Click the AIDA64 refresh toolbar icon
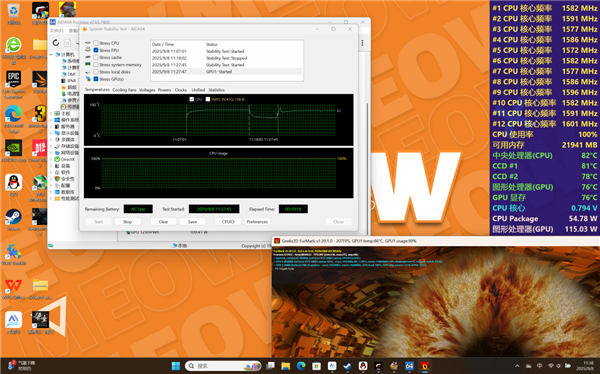The image size is (600, 374). [x=56, y=43]
